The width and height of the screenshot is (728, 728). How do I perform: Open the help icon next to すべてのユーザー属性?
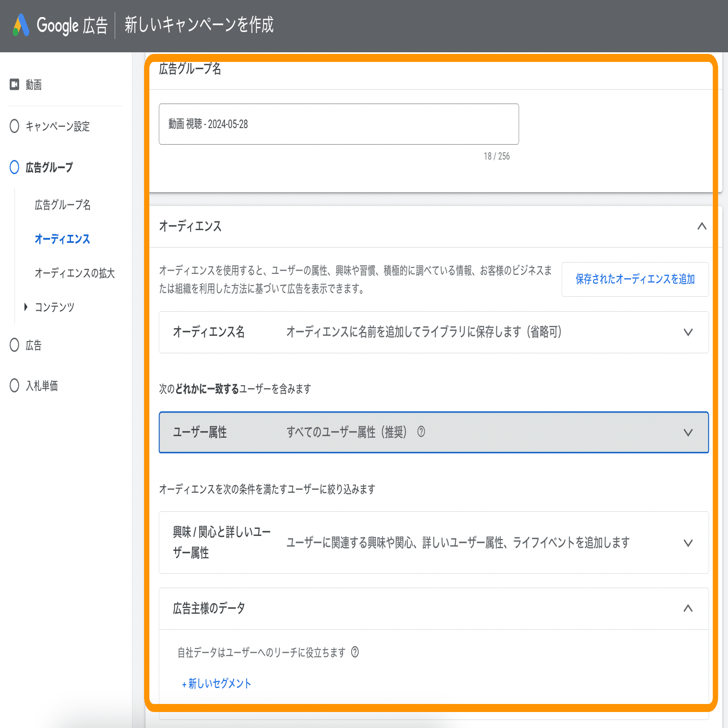(x=421, y=432)
